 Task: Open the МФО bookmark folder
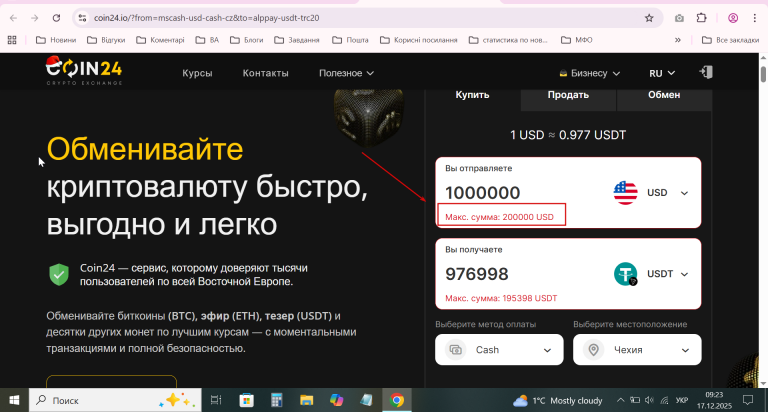576,40
